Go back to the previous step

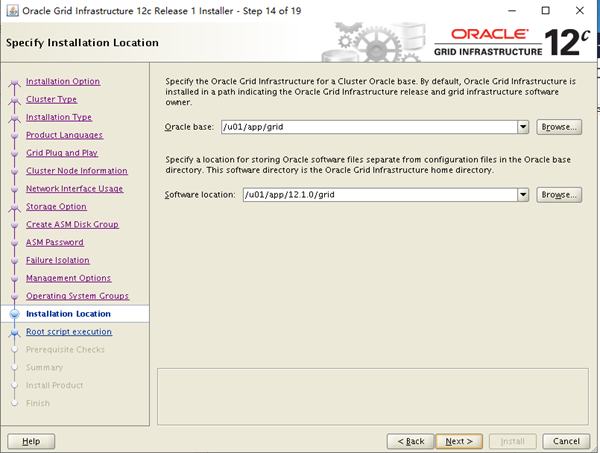(411, 441)
